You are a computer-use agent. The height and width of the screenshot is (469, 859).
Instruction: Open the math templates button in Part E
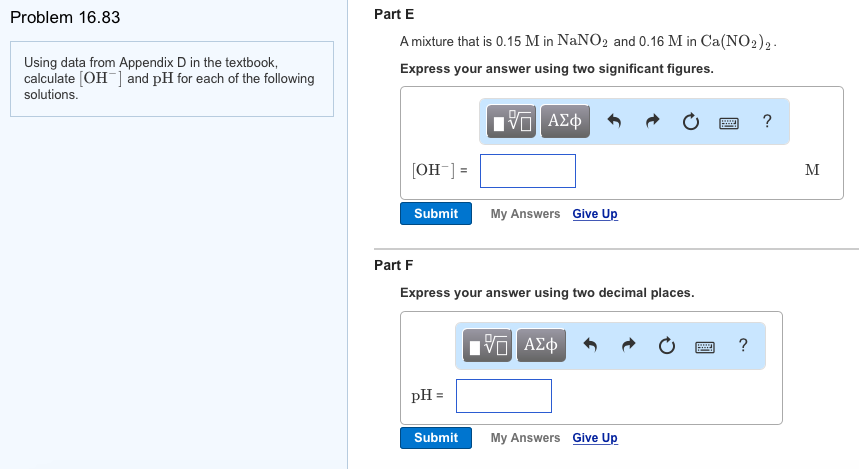click(511, 121)
